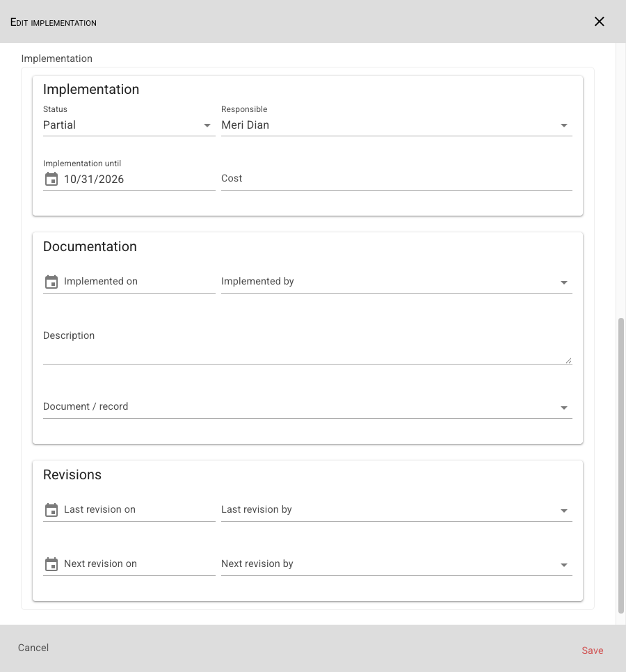Open the Status dropdown showing Partial
This screenshot has width=626, height=672.
point(129,125)
